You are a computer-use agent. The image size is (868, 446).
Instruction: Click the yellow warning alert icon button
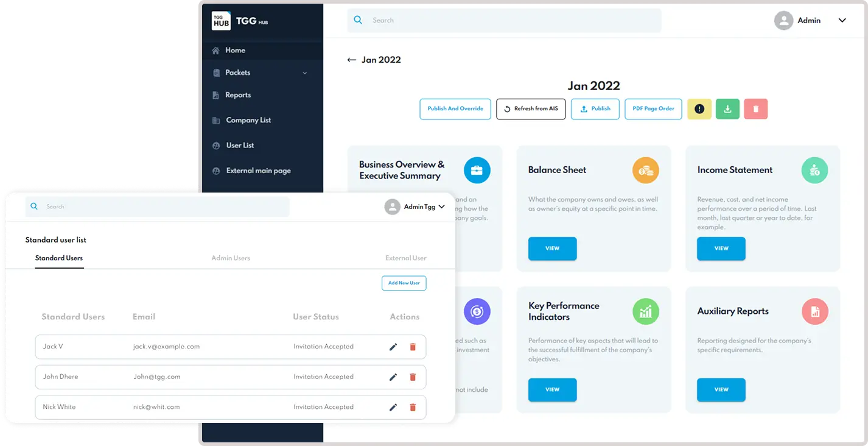tap(699, 109)
